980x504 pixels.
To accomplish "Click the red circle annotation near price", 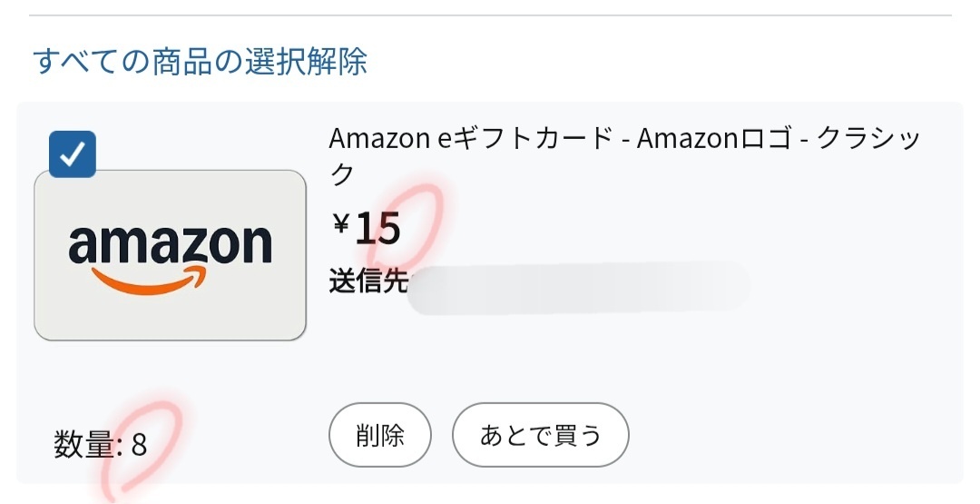I will 407,224.
